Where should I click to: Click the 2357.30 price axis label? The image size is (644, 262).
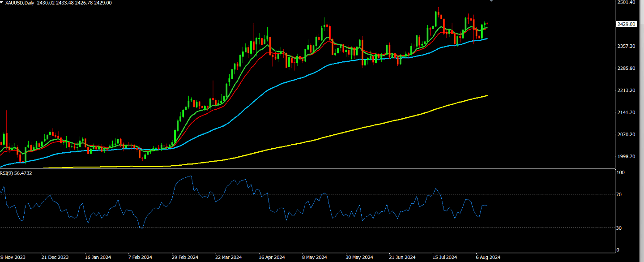tap(626, 46)
